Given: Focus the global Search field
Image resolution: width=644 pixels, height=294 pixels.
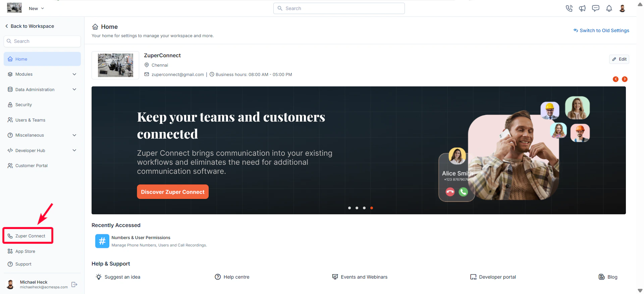Looking at the screenshot, I should pos(339,8).
